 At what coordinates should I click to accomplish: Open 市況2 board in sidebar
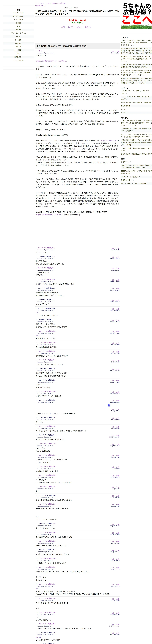(18, 53)
